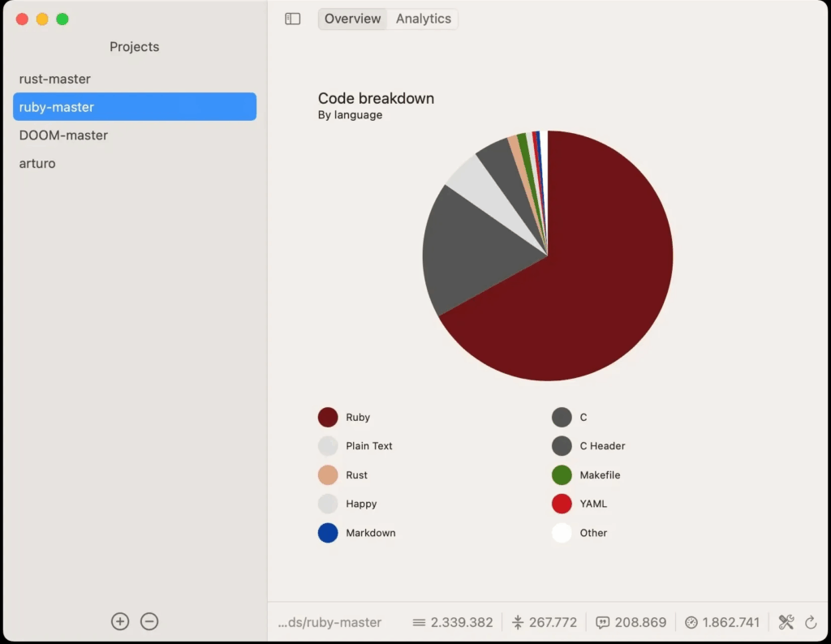
Task: Select the rust-master project
Action: tap(135, 79)
